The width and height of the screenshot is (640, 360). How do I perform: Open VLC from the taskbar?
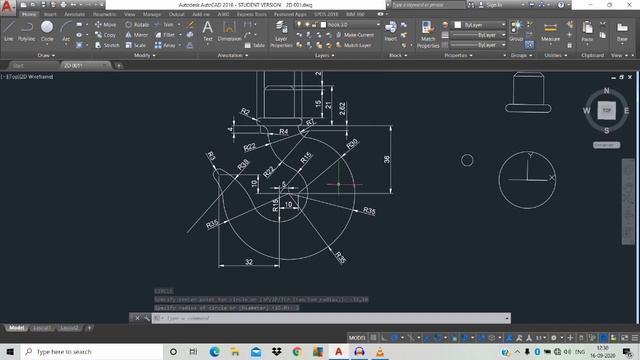(380, 351)
